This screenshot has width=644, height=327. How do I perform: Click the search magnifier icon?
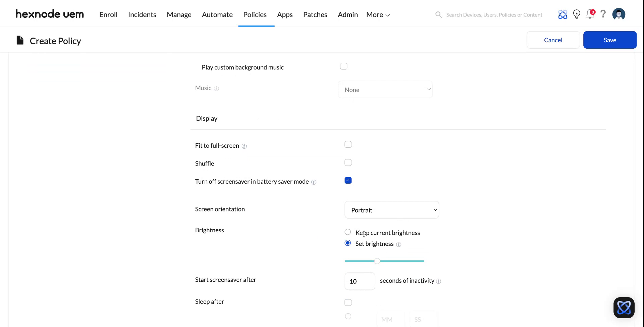pos(438,14)
